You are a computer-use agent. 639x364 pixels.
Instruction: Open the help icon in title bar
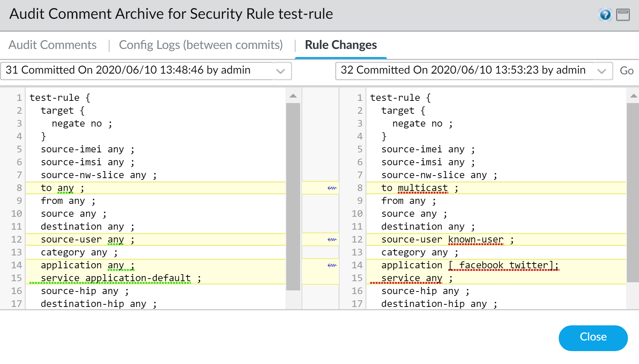(x=605, y=15)
